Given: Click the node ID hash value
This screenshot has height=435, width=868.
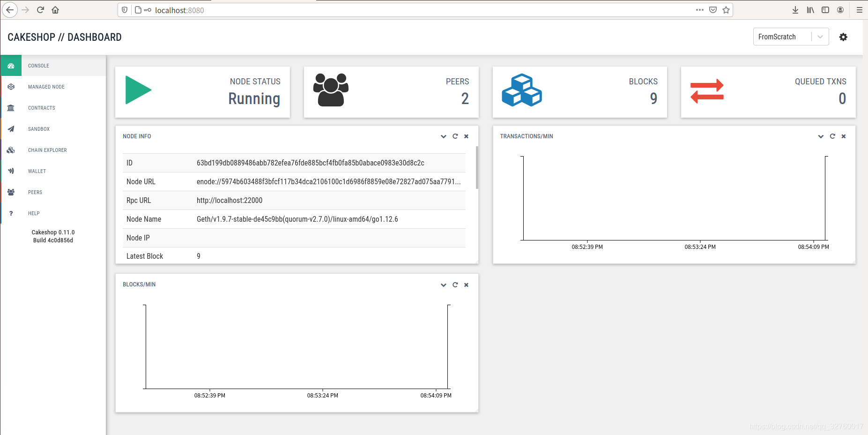Looking at the screenshot, I should point(310,163).
